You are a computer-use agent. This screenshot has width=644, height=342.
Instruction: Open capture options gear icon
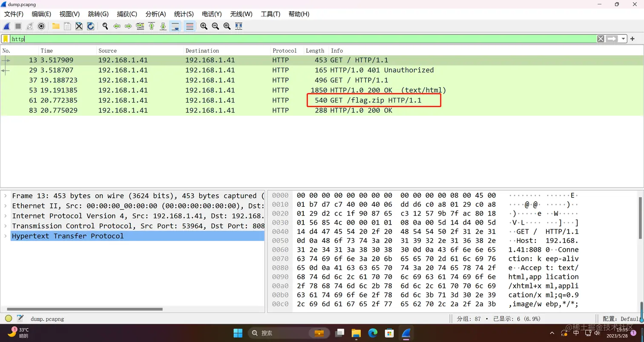[x=41, y=26]
